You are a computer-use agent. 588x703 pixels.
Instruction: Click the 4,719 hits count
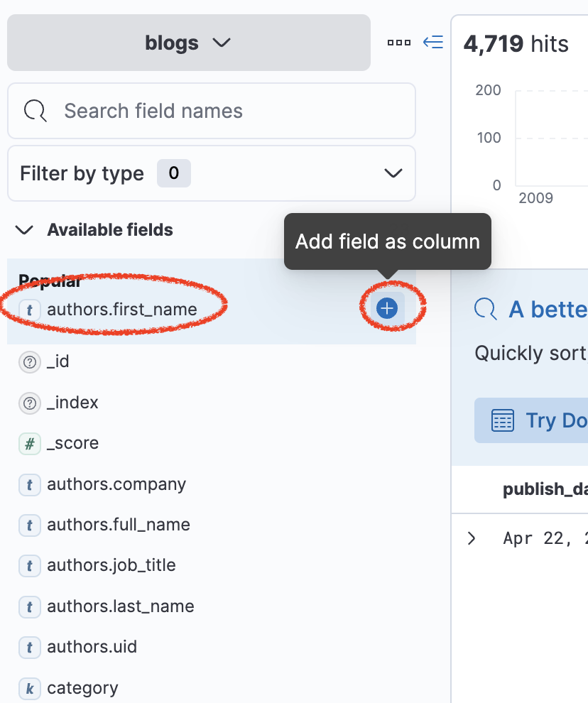tap(516, 44)
